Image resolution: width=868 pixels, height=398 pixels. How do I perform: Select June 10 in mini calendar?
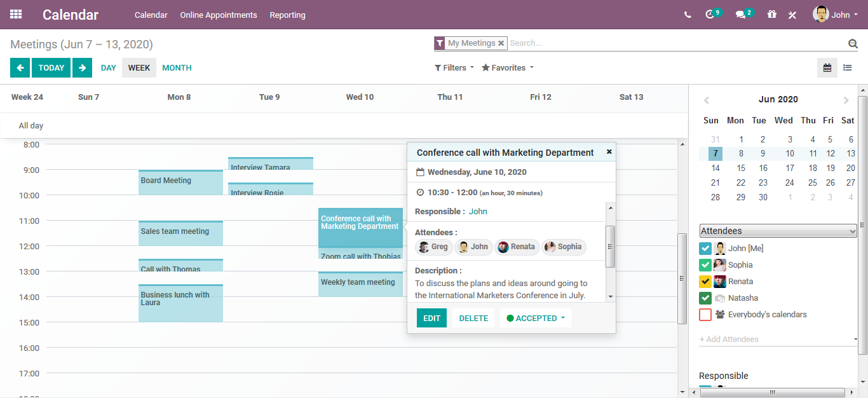[789, 153]
